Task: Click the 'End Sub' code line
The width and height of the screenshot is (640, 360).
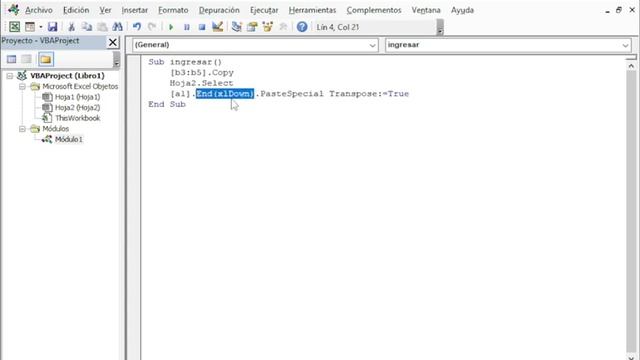Action: pos(167,104)
